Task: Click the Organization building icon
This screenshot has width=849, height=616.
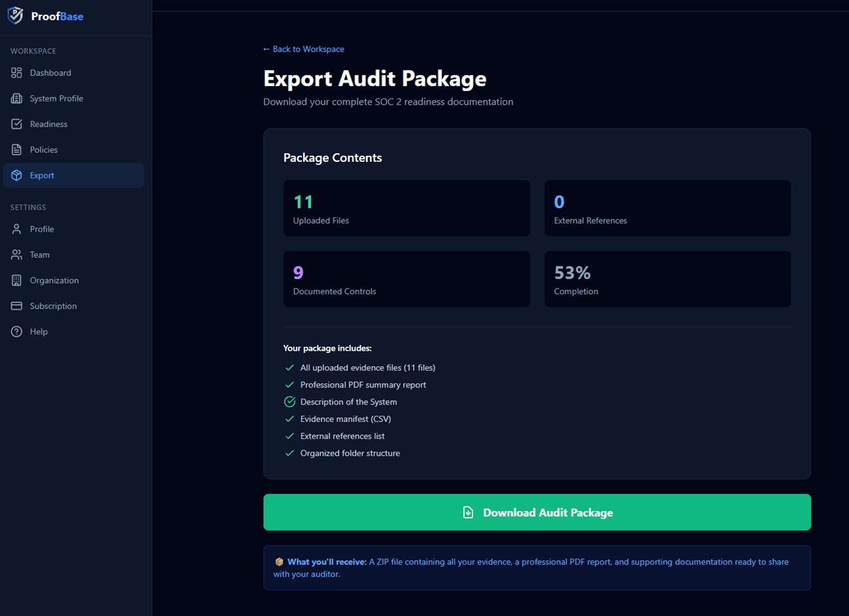Action: point(17,280)
